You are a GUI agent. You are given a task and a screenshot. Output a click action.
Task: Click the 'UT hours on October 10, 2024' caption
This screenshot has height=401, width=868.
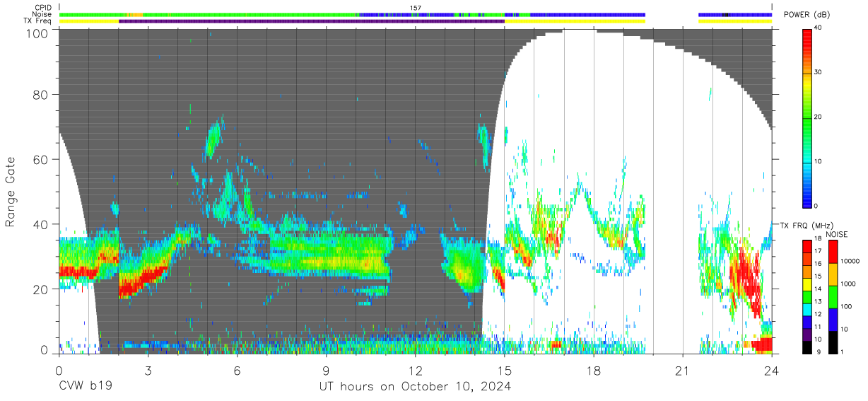415,387
